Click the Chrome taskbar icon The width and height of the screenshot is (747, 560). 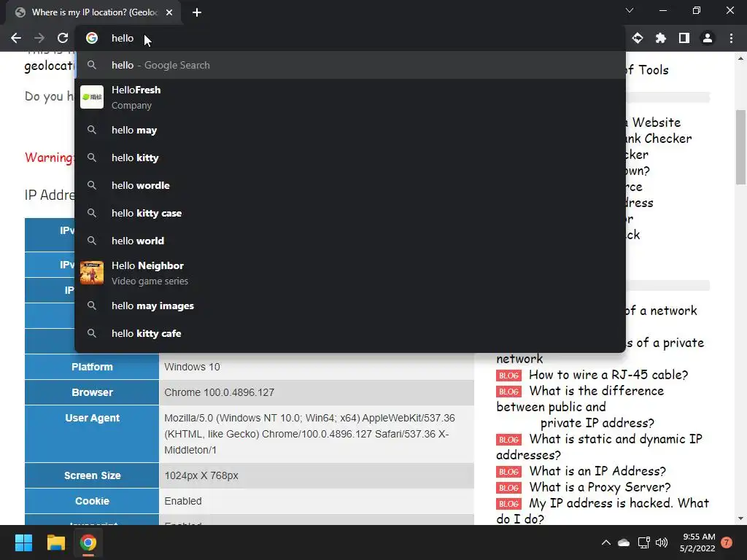point(88,542)
